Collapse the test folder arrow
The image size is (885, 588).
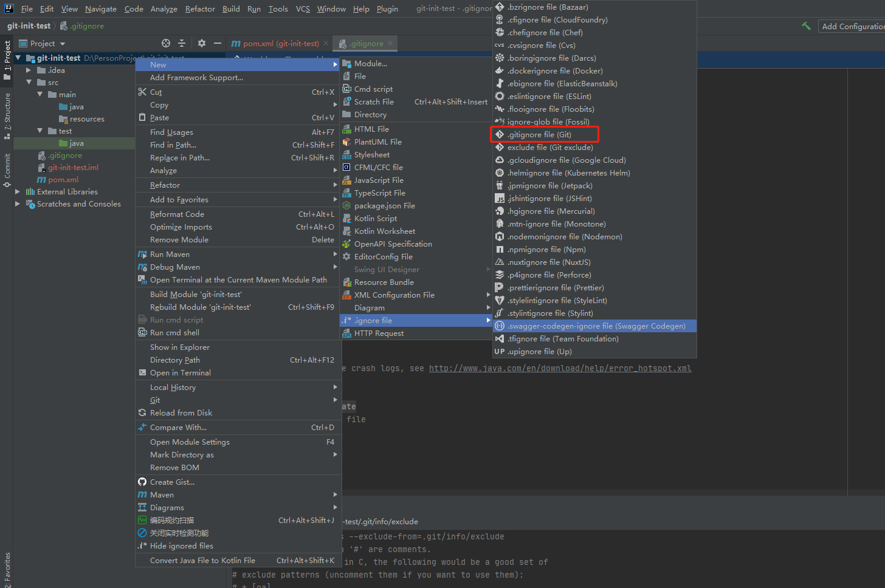pyautogui.click(x=40, y=131)
